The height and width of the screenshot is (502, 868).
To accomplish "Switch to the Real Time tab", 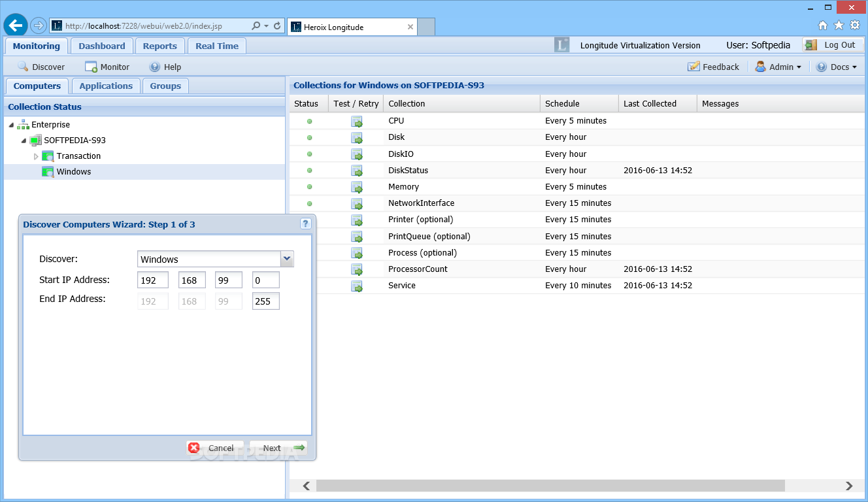I will coord(217,46).
